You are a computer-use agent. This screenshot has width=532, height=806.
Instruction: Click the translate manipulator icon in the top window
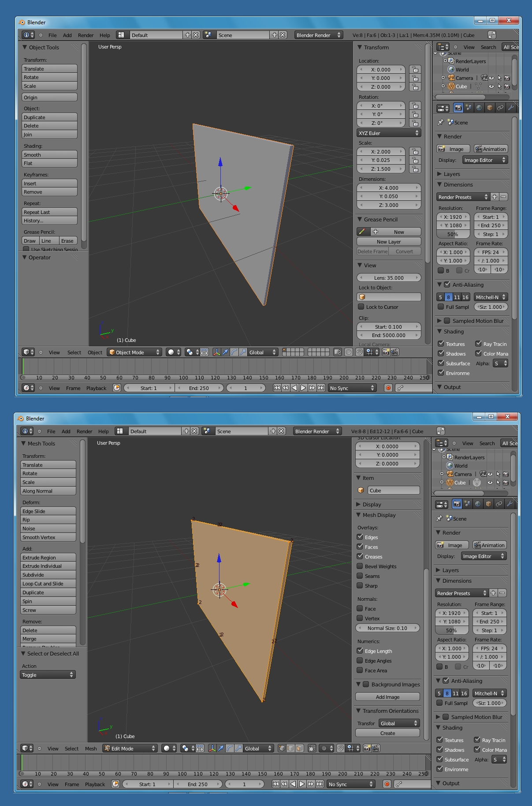click(225, 352)
